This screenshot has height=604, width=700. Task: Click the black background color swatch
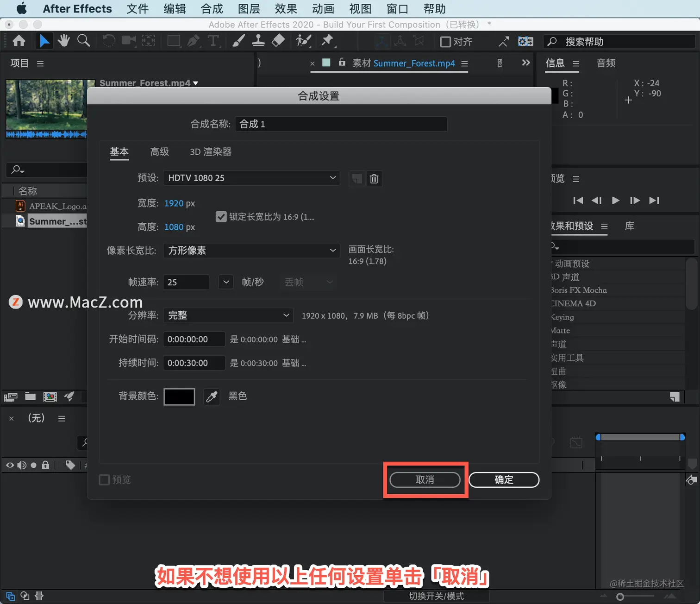[179, 396]
